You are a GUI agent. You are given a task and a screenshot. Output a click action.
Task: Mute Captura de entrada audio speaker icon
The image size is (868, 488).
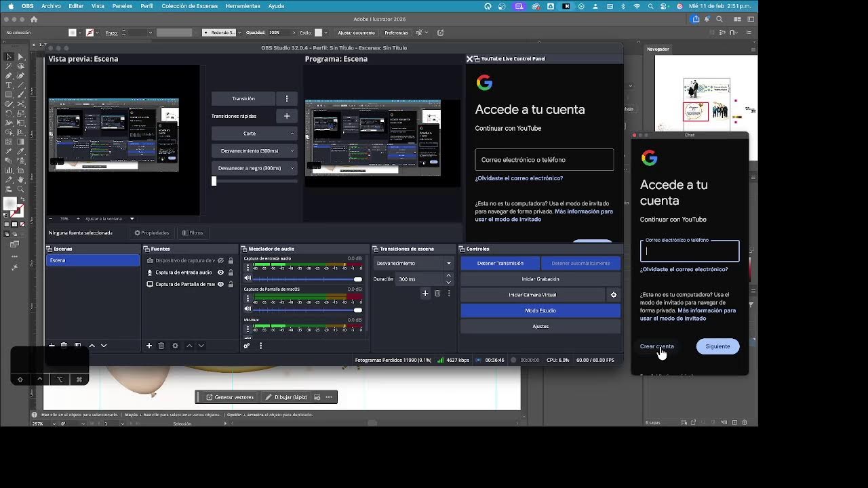[x=248, y=279]
